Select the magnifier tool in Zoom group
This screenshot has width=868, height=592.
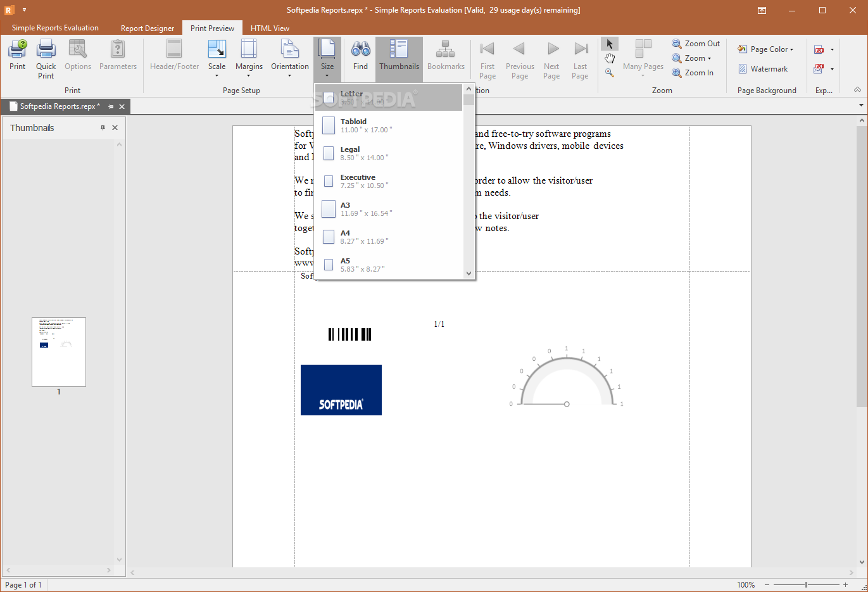tap(609, 73)
